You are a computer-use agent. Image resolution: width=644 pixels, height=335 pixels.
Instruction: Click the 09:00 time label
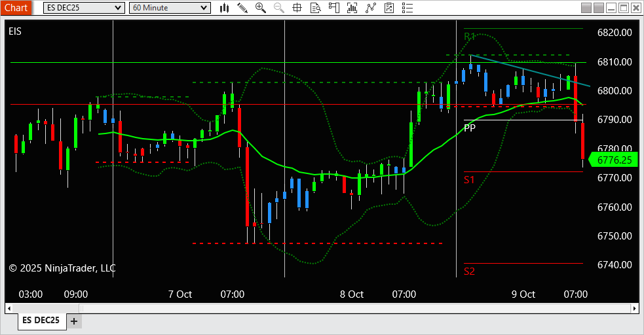(x=76, y=294)
